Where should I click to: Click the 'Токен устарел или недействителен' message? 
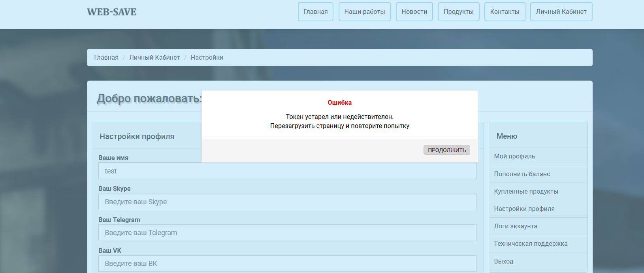pos(340,117)
